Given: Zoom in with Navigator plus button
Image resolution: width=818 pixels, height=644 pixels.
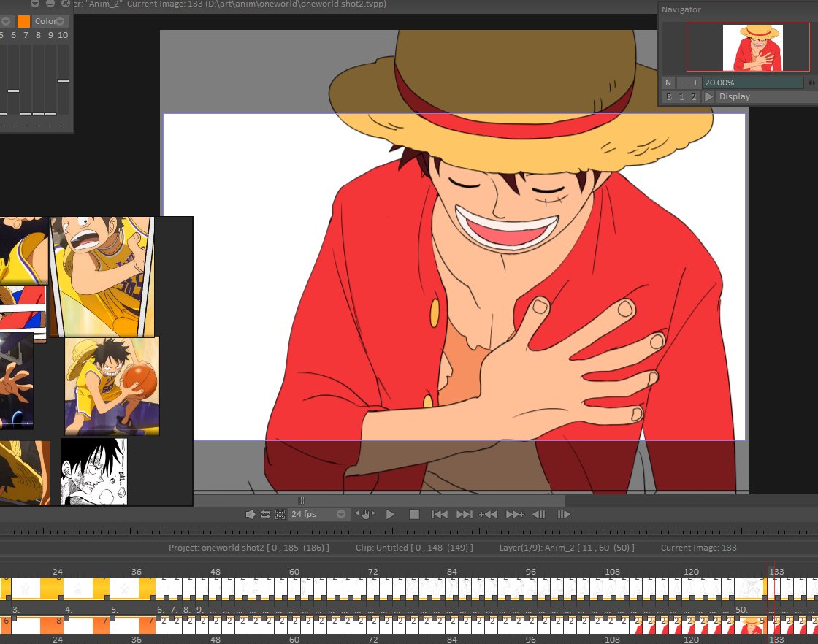Looking at the screenshot, I should point(695,83).
